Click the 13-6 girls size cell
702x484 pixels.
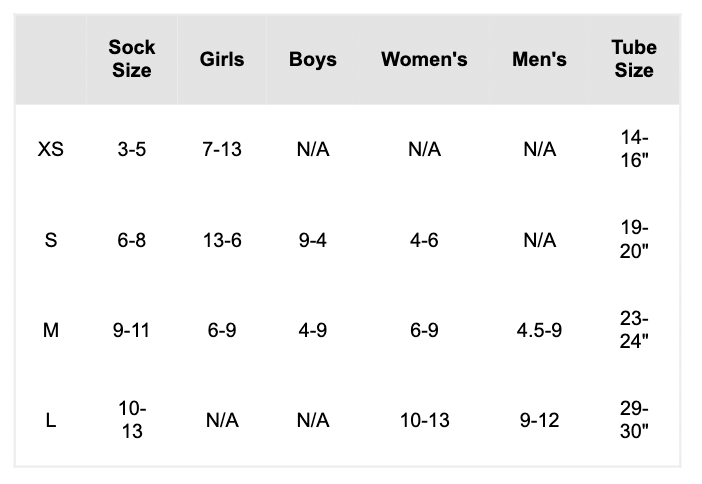[222, 240]
